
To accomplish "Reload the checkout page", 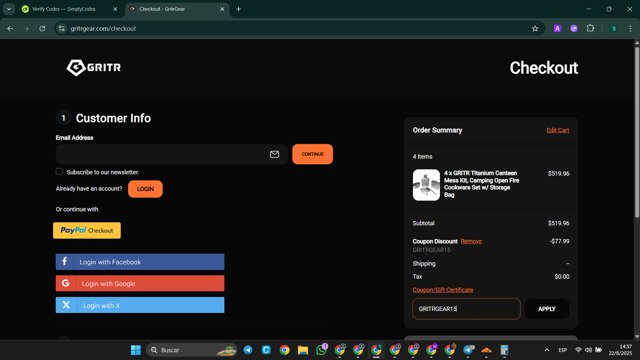I will (42, 29).
